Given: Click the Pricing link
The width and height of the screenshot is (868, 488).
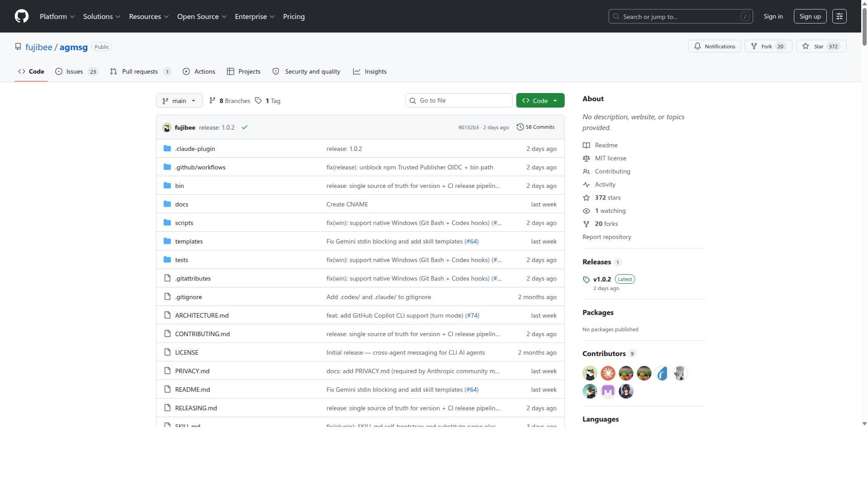Looking at the screenshot, I should coord(294,16).
